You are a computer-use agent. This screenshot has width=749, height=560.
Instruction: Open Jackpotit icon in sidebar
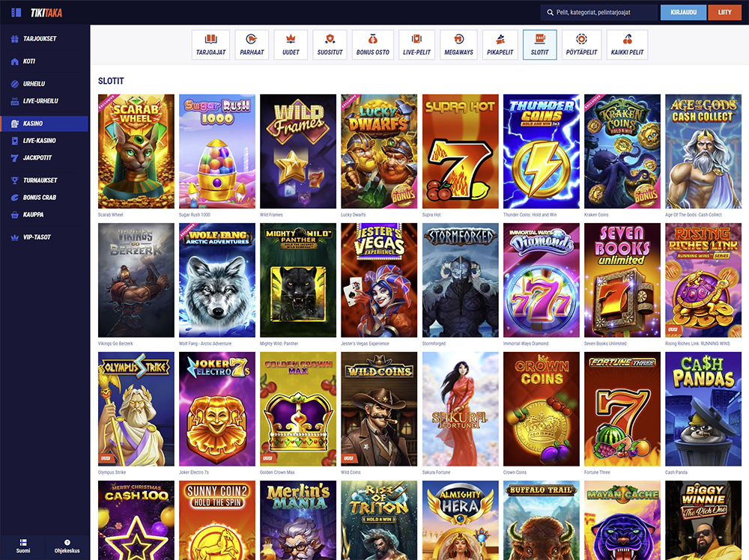click(x=15, y=158)
